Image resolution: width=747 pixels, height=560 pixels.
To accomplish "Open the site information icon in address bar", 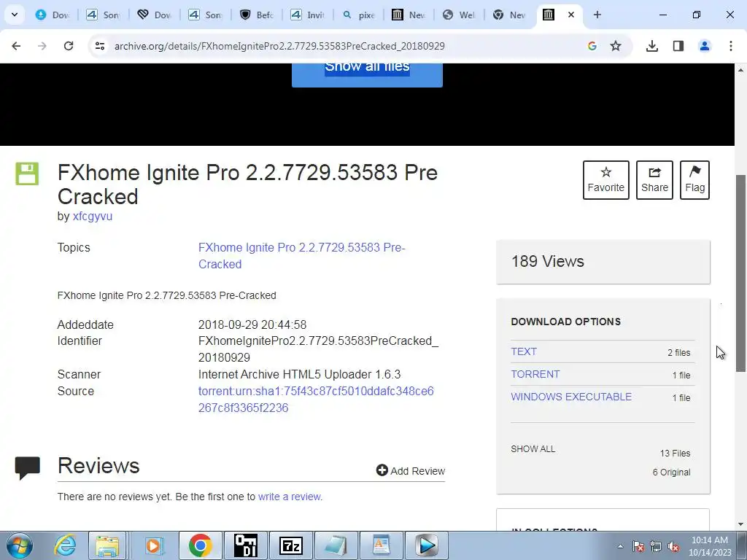I will (99, 46).
